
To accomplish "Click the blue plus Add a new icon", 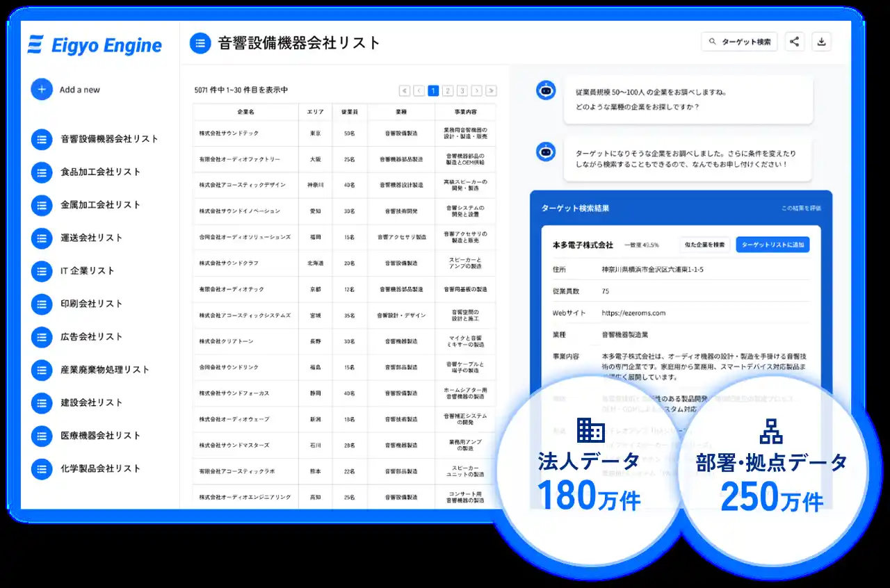I will [42, 90].
